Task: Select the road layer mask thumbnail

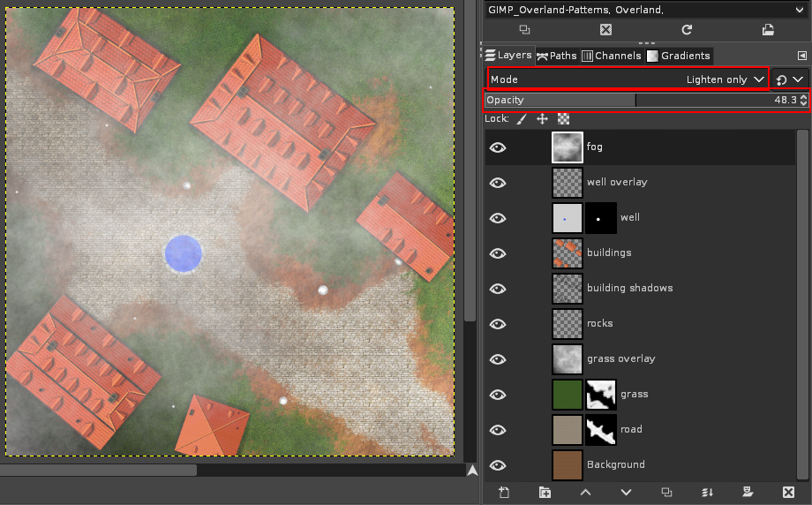Action: [601, 430]
